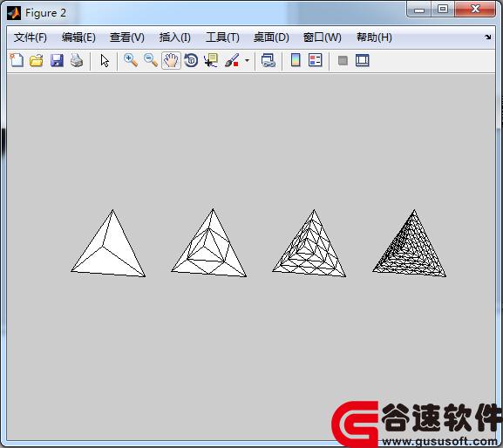Viewport: 503px width, 448px height.
Task: Click the dock figure arrow at menu bar end
Action: tap(487, 37)
